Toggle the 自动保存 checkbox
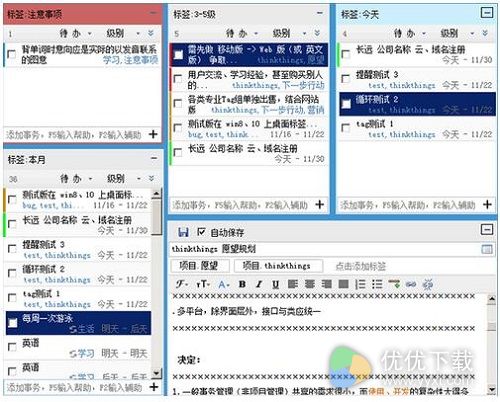 point(201,232)
